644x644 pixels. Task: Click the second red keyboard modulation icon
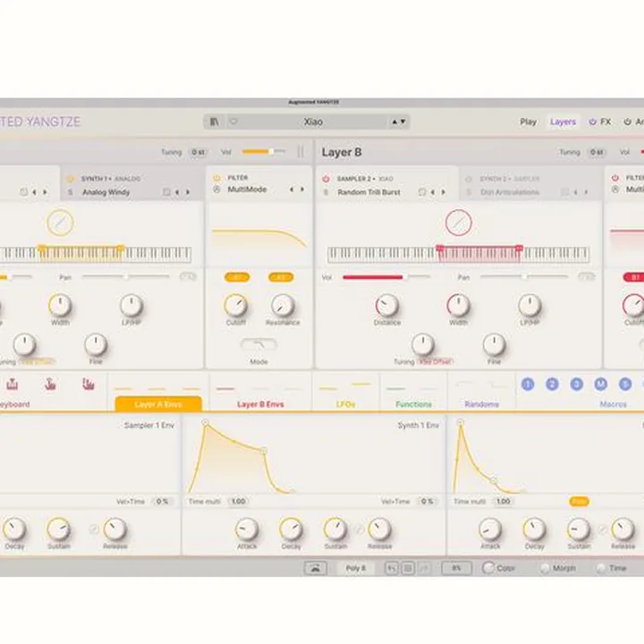50,384
